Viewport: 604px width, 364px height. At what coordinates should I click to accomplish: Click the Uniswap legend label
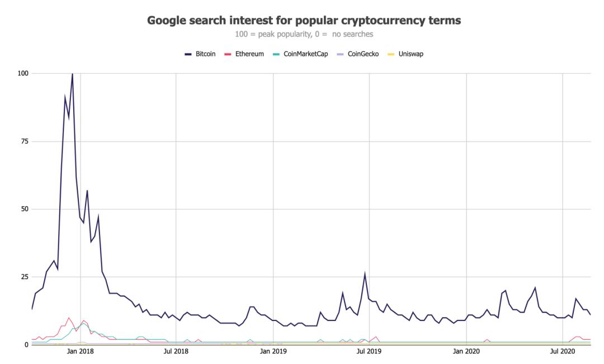410,54
